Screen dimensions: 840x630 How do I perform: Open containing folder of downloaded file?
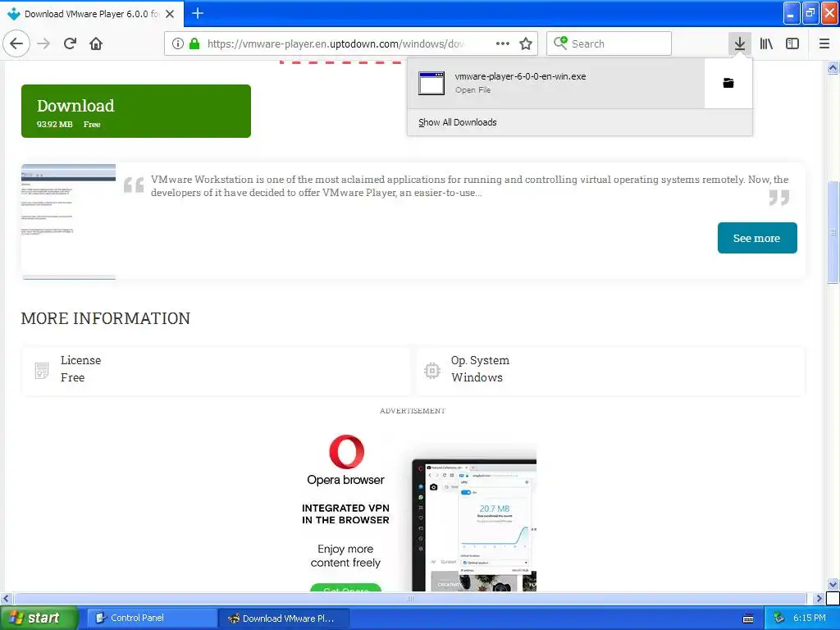tap(728, 83)
